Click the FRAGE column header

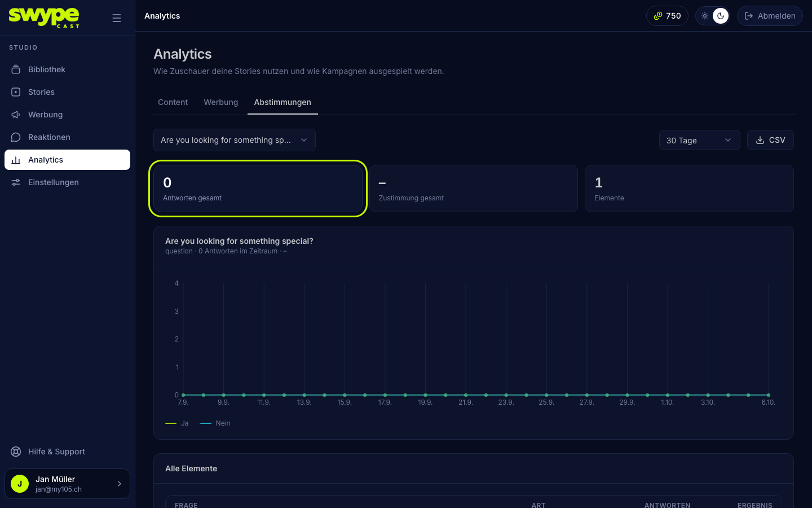(186, 505)
